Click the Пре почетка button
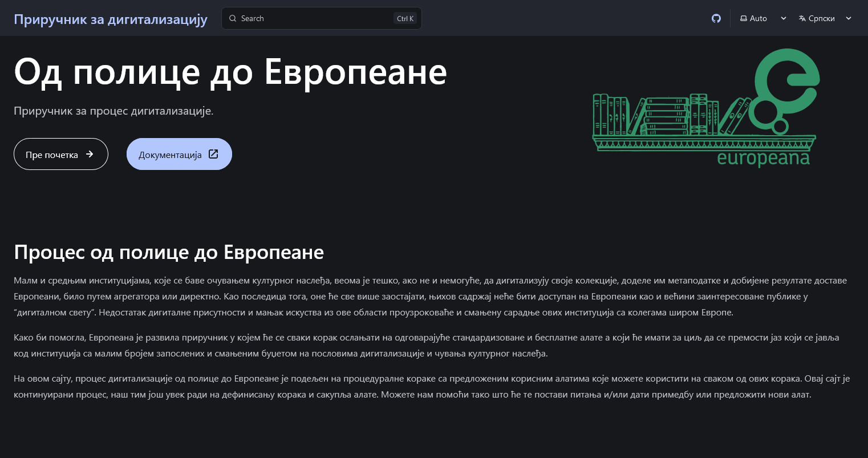Screen dimensions: 868x458 pos(61,154)
